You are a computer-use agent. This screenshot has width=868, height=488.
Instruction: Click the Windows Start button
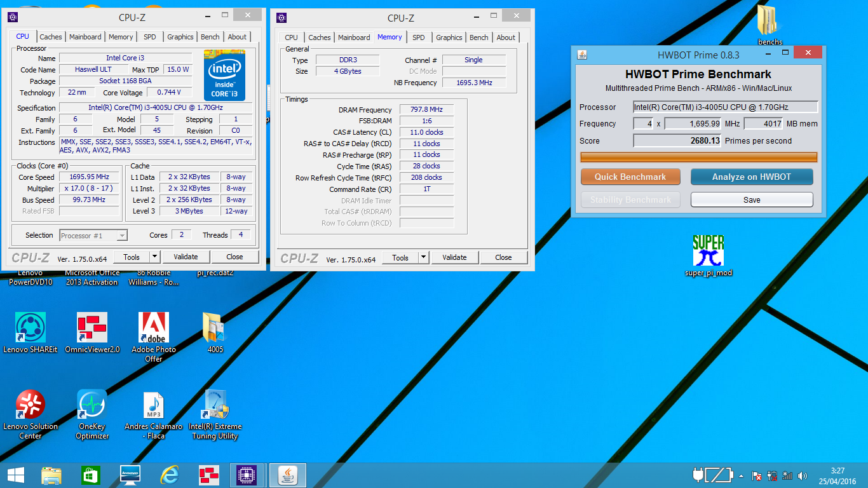(16, 475)
